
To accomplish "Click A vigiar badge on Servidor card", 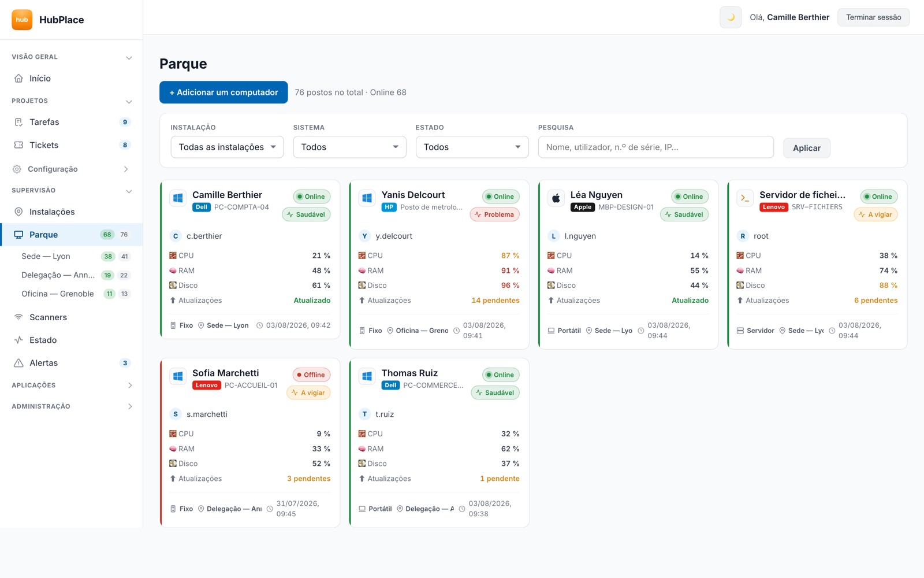I will coord(876,214).
